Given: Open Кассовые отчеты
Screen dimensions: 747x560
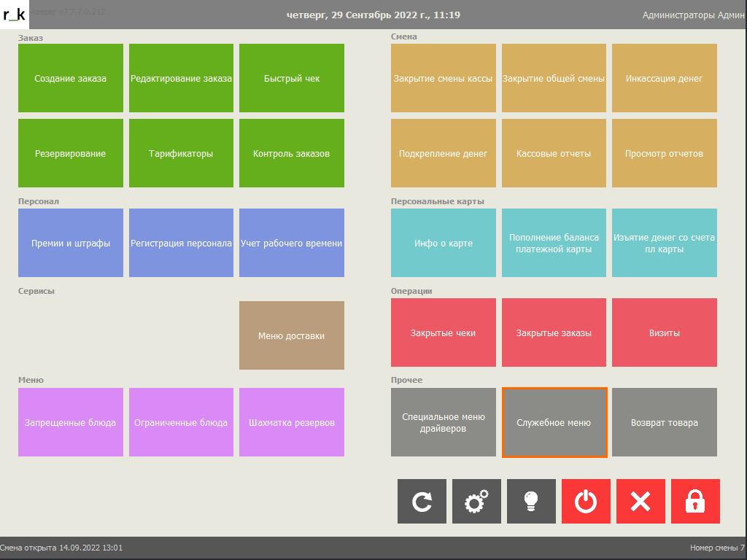Looking at the screenshot, I should click(x=554, y=153).
